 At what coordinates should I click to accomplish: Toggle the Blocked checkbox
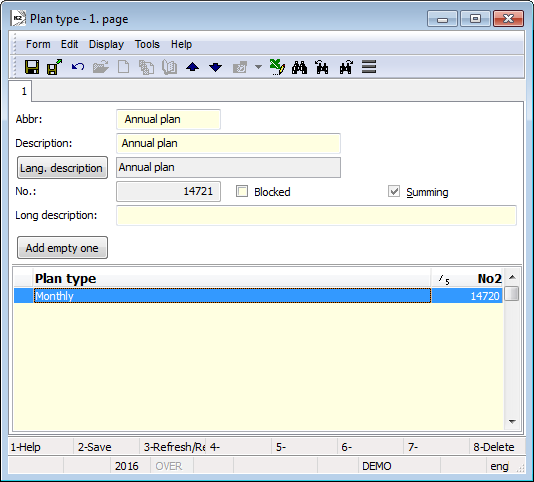242,191
